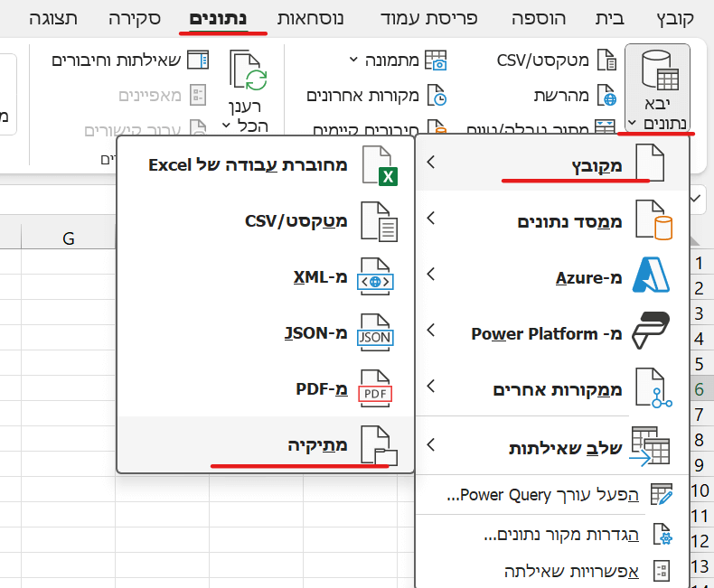Click the Excel workbook file icon
The height and width of the screenshot is (588, 714).
tap(380, 165)
